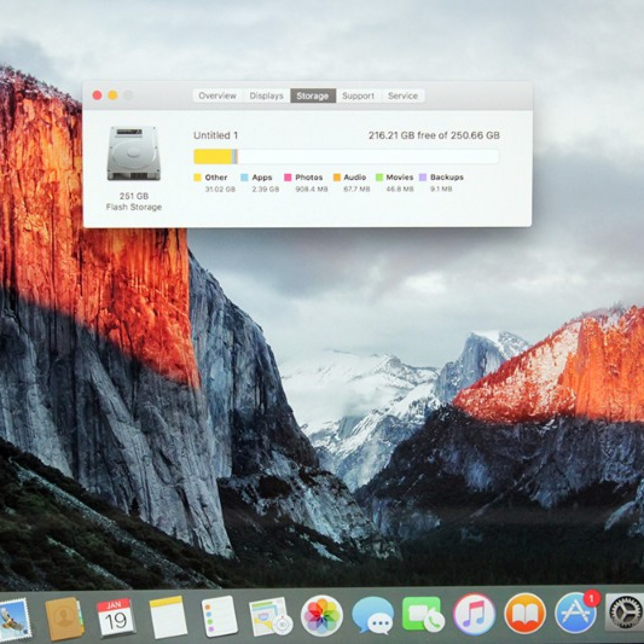Select the Storage tab
Image resolution: width=644 pixels, height=644 pixels.
tap(313, 96)
